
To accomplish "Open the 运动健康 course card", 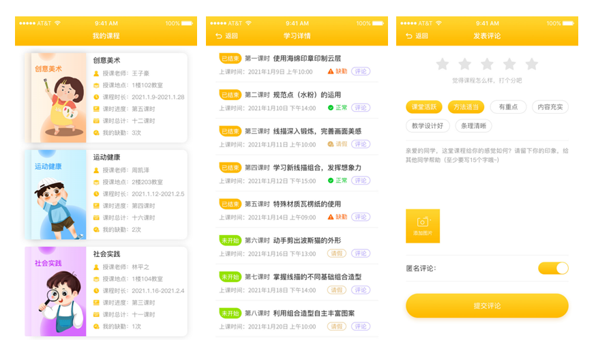I will click(106, 194).
